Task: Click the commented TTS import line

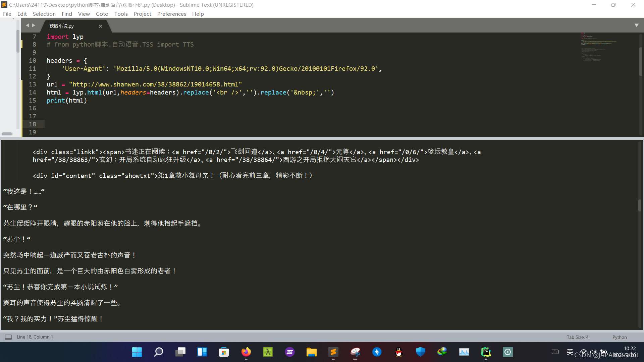Action: (x=120, y=44)
